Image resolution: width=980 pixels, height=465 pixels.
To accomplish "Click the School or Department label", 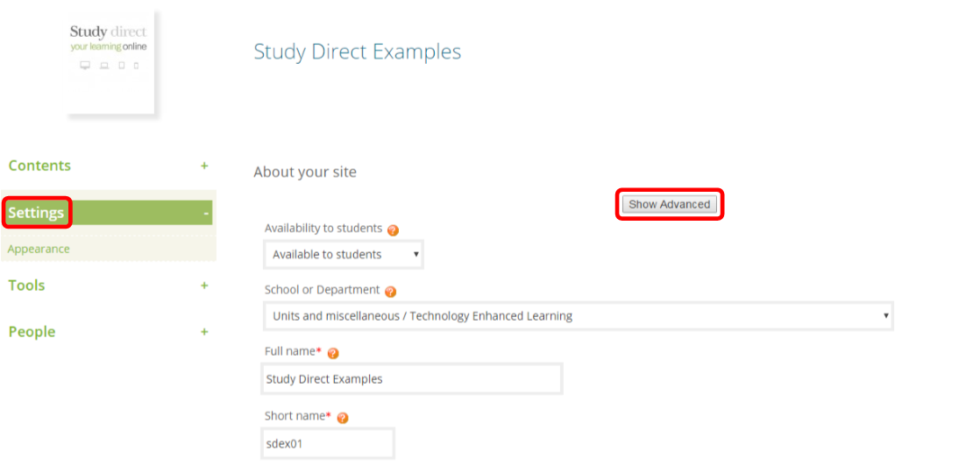I will click(322, 290).
